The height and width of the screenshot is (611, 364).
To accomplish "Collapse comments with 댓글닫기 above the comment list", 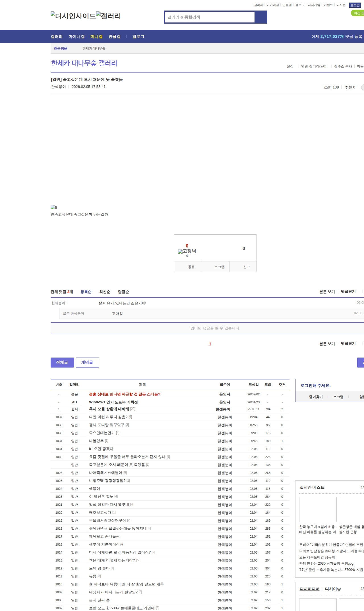I will point(348,292).
